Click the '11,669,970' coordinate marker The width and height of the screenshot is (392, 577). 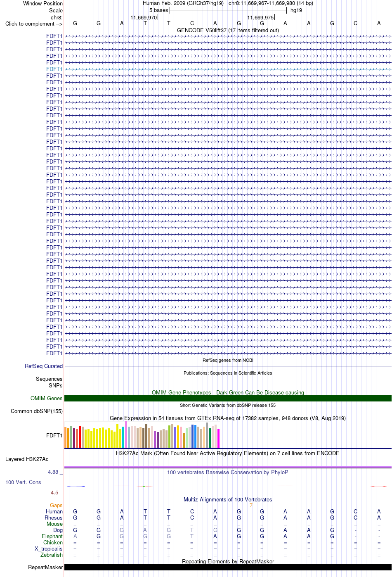pos(144,18)
